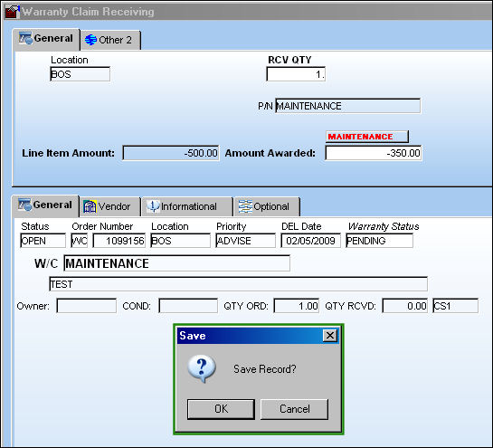Click the P/N MAINTENANCE field
The width and height of the screenshot is (493, 448).
point(347,106)
